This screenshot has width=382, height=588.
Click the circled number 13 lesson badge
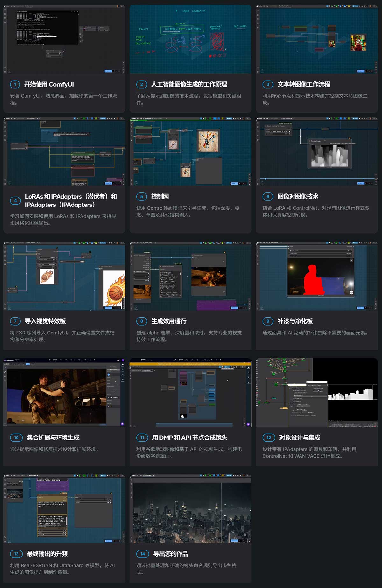(x=16, y=554)
